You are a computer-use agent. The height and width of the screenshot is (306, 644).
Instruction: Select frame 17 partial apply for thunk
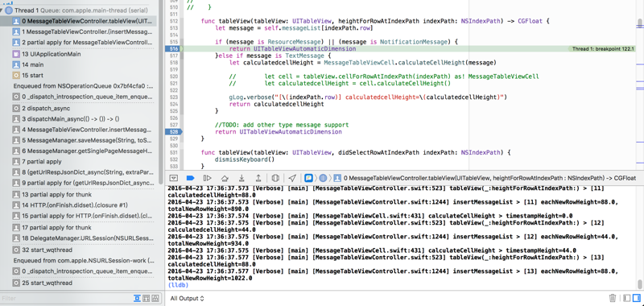(x=78, y=227)
